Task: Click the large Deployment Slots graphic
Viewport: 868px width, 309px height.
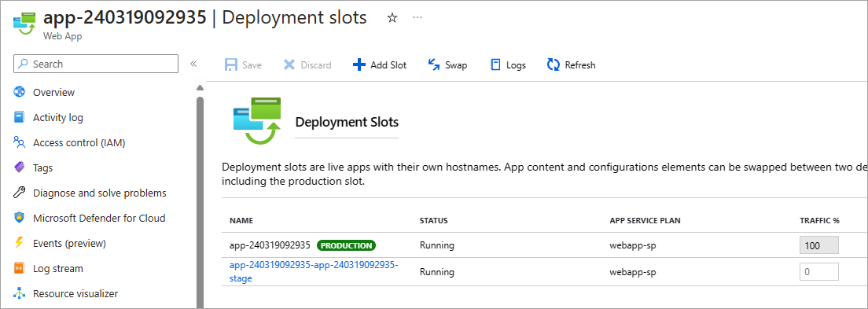Action: point(257,121)
